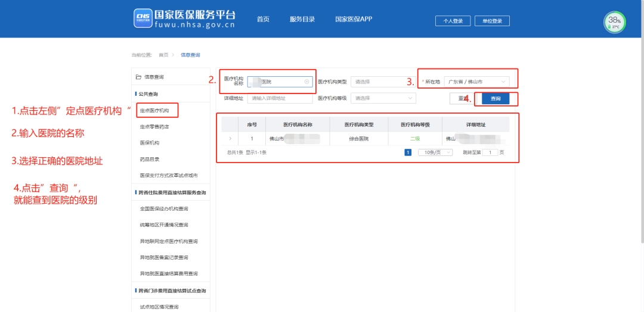644x312 pixels.
Task: Select 定点零售药店 in the sidebar
Action: tap(154, 127)
